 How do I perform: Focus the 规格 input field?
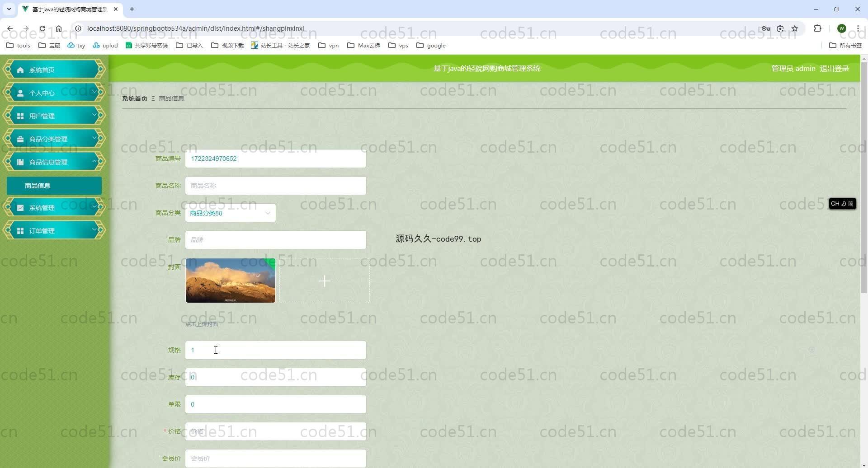point(275,350)
